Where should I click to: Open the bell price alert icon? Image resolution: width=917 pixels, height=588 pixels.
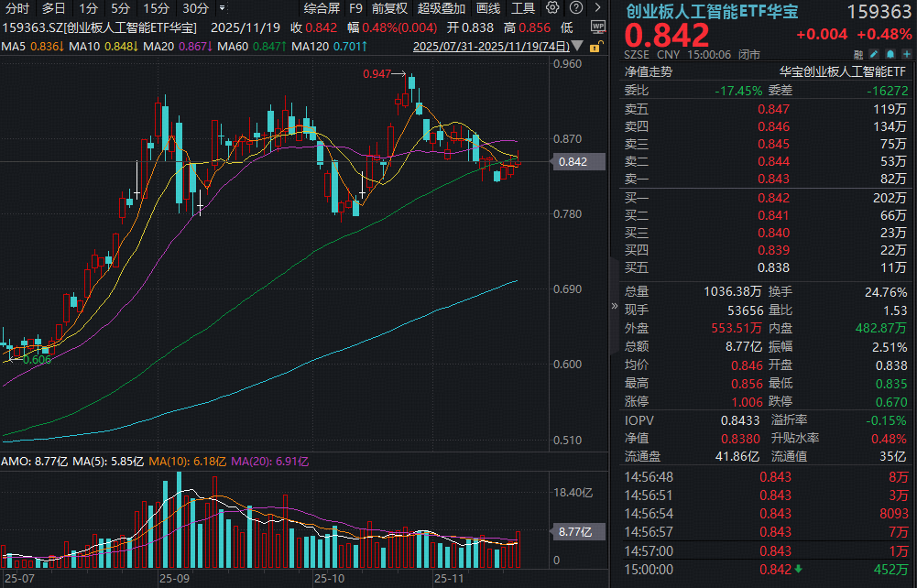coord(889,54)
